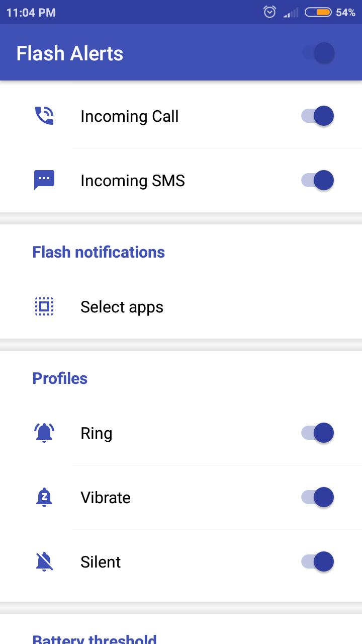Turn off the Incoming SMS switch
This screenshot has width=362, height=644.
tap(318, 180)
